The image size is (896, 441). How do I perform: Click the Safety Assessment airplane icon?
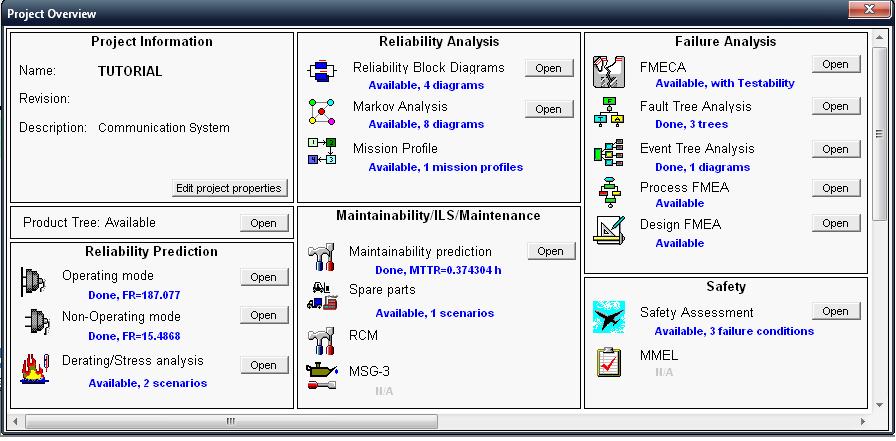pos(609,317)
